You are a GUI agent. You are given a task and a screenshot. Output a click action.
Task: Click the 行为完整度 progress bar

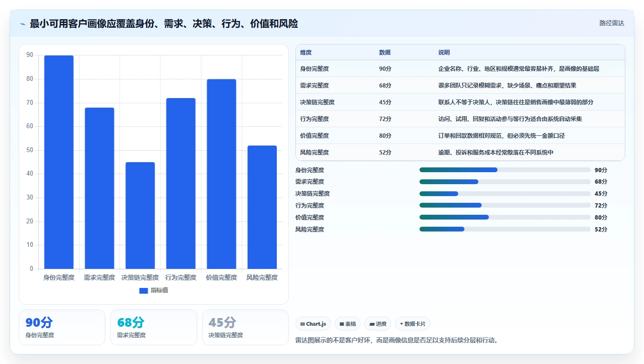point(505,205)
